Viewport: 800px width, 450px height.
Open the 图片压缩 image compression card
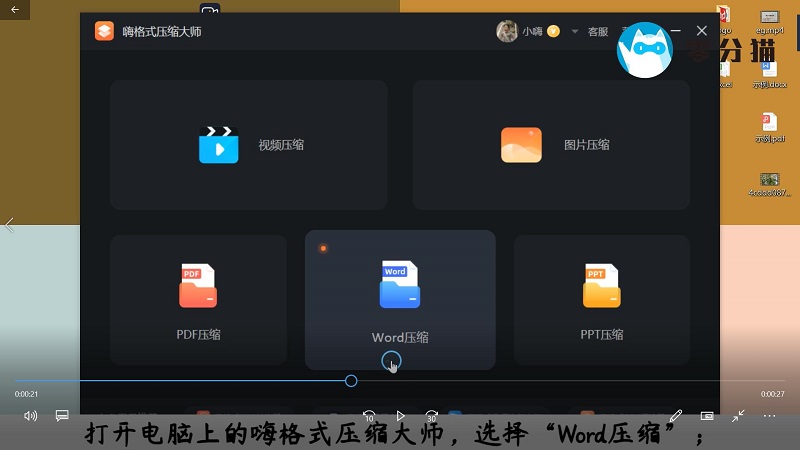coord(551,145)
